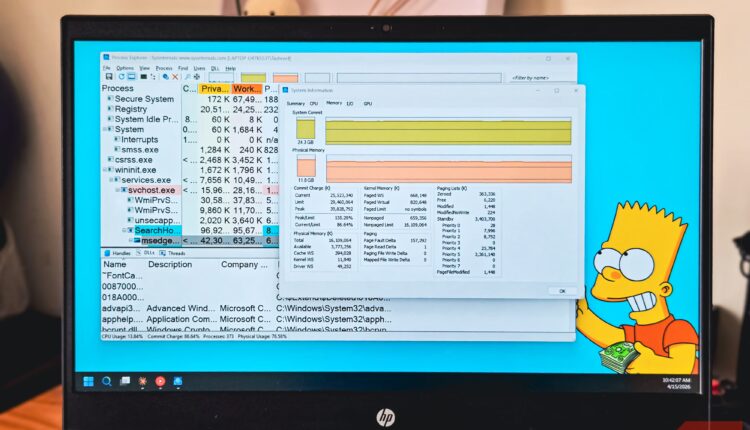
Task: Click the crosshair Find Window's Process icon
Action: (x=197, y=77)
